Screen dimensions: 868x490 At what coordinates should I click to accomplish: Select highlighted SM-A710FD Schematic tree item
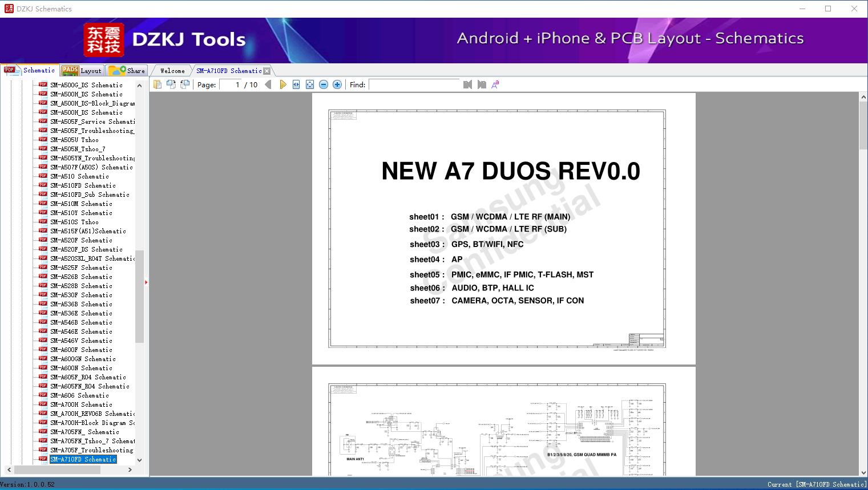click(x=83, y=459)
